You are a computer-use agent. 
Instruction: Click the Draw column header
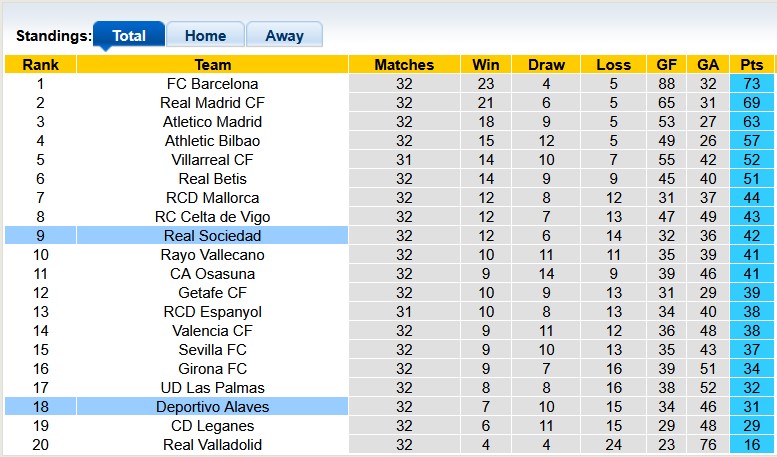(546, 65)
